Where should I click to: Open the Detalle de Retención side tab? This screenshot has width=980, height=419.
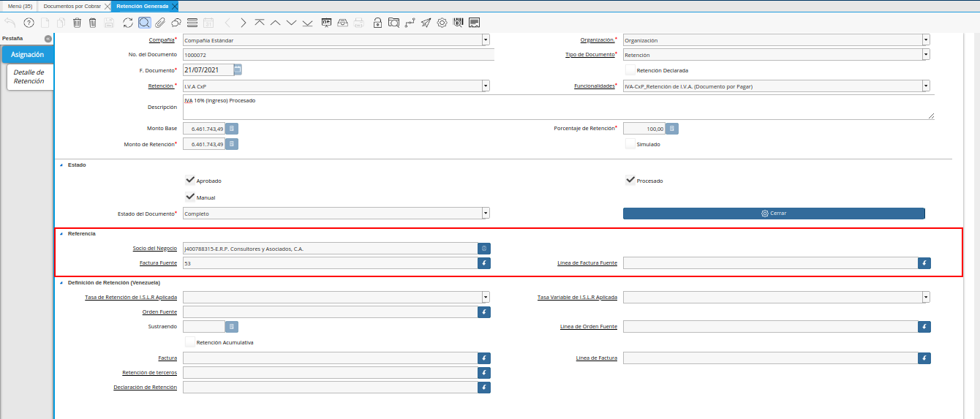(x=29, y=77)
